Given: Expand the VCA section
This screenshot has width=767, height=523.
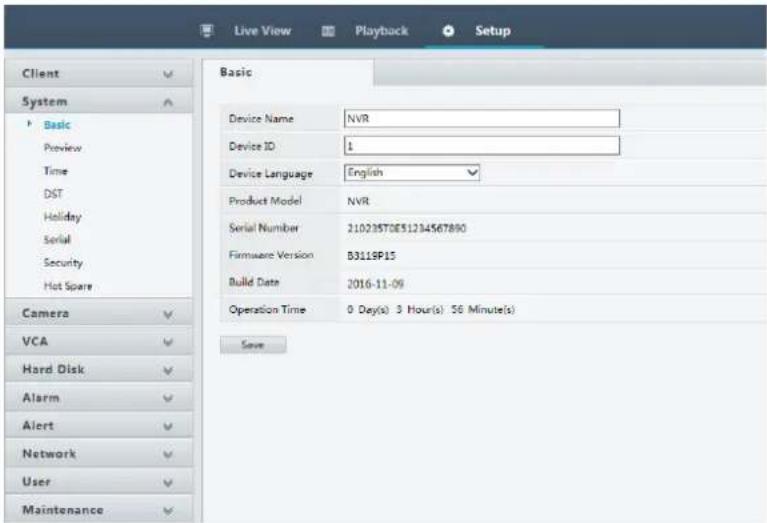Looking at the screenshot, I should (x=98, y=341).
